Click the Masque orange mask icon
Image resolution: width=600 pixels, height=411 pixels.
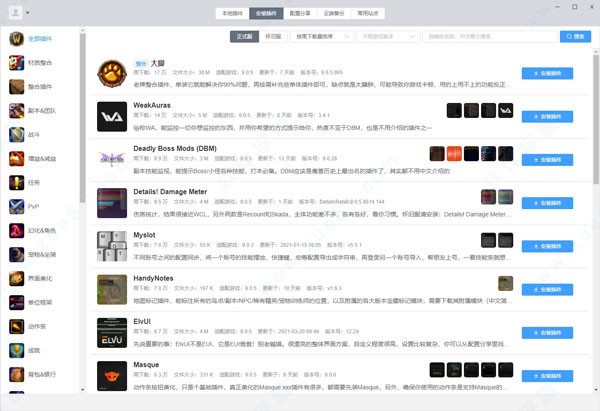[112, 376]
